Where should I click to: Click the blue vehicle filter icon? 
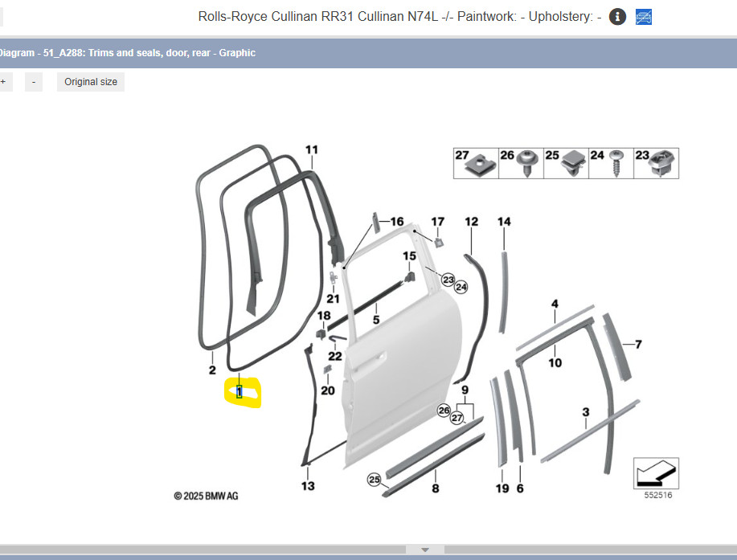[x=644, y=17]
